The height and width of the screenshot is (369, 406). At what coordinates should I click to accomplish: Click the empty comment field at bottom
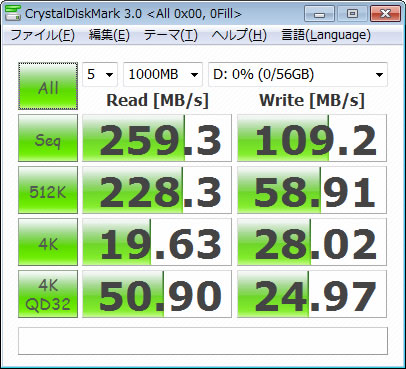click(203, 341)
